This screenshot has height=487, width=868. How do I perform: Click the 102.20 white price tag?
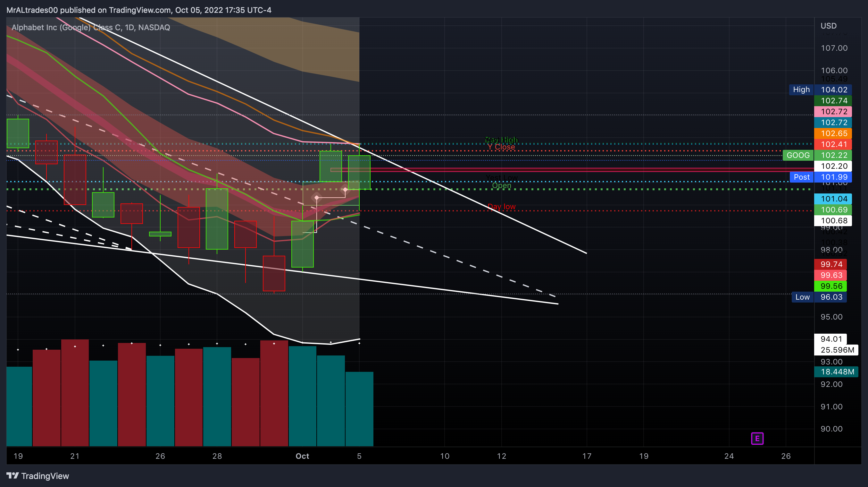click(x=833, y=166)
